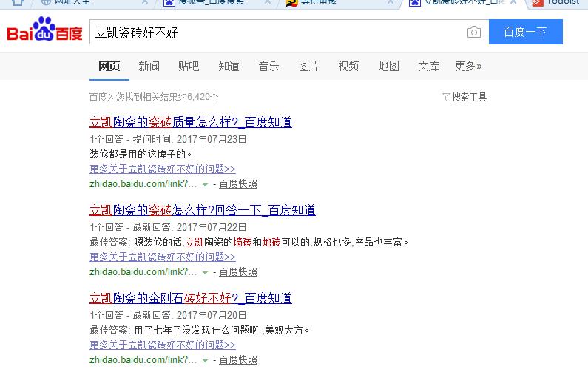This screenshot has width=588, height=372.
Task: Open 百度快照 for 金刚石砖 result
Action: pyautogui.click(x=238, y=360)
